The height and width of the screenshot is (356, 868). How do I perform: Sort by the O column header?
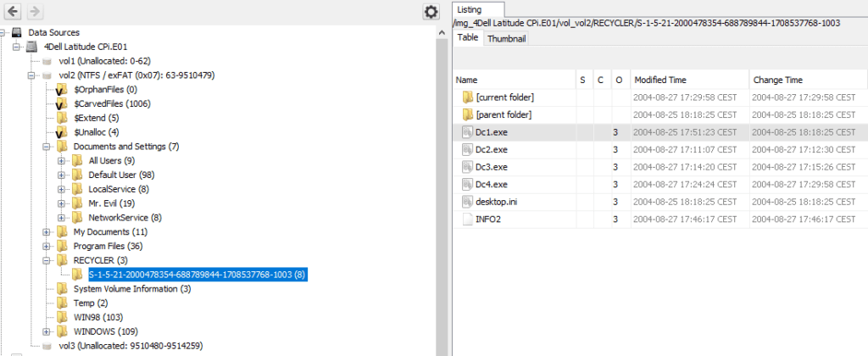[x=620, y=81]
